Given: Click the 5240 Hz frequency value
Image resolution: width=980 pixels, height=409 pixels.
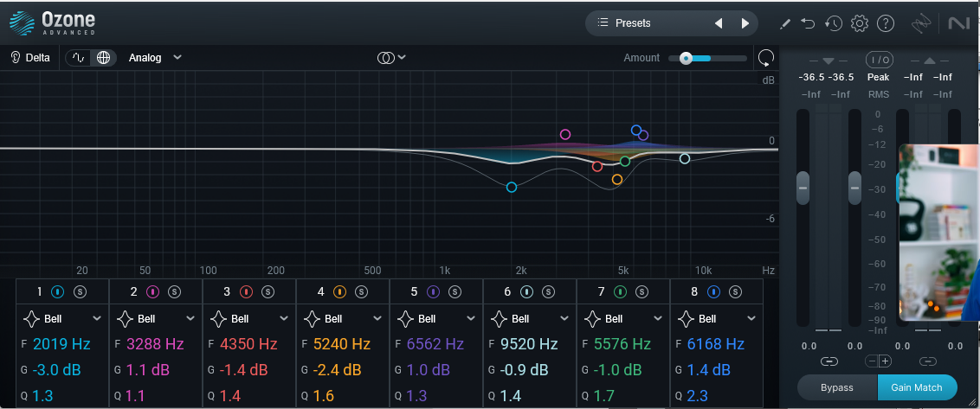Looking at the screenshot, I should point(342,344).
